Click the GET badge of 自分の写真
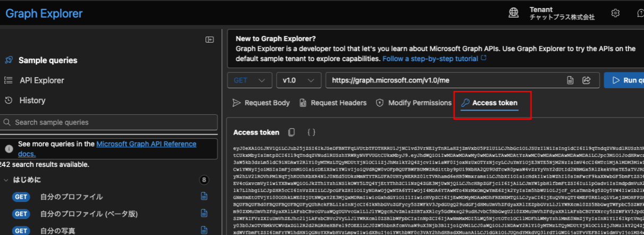Viewport: 644px width, 235px height. coord(21,231)
